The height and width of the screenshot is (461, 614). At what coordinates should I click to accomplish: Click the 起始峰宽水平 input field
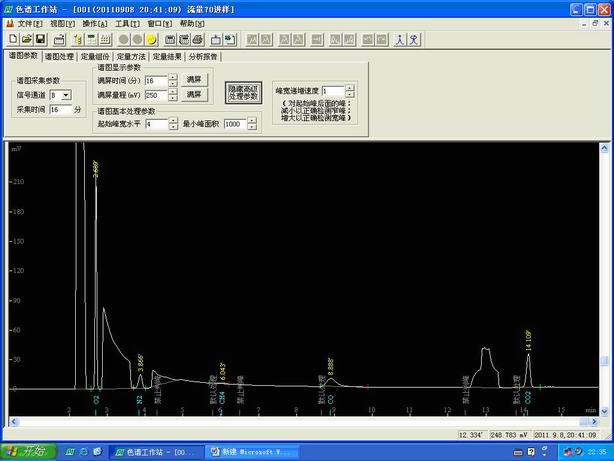(157, 124)
